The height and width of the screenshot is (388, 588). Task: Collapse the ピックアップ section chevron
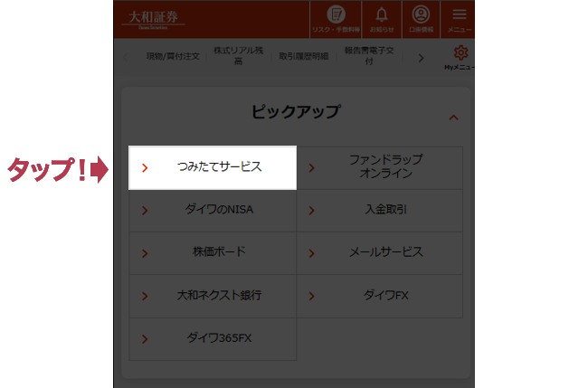point(454,117)
